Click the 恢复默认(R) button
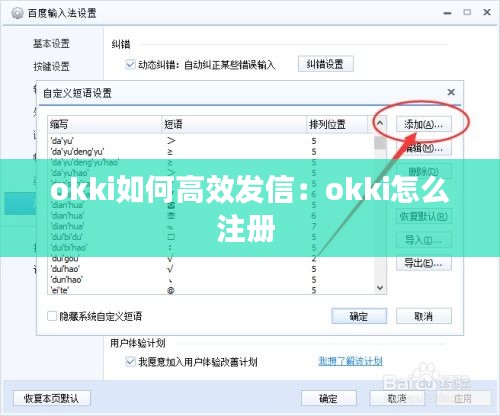This screenshot has height=416, width=500. [x=424, y=217]
